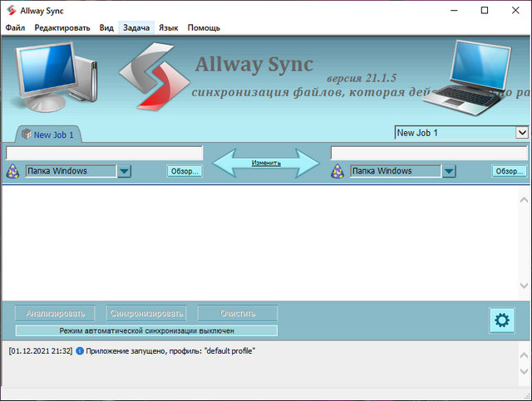532x401 pixels.
Task: Click the left Обзор... button
Action: click(x=185, y=171)
